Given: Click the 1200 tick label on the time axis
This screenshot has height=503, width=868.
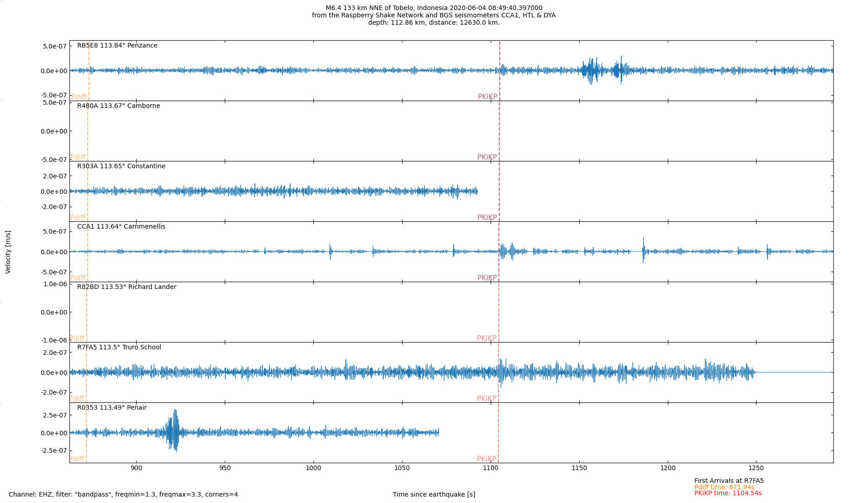Looking at the screenshot, I should [x=668, y=468].
